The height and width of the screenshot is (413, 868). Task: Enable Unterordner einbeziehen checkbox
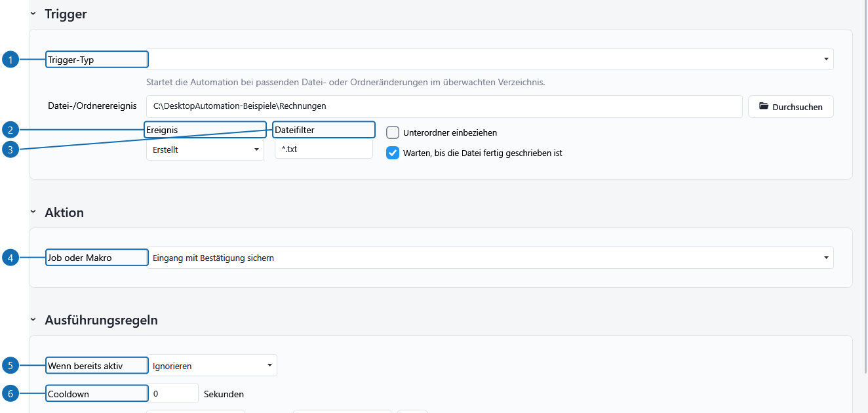(x=393, y=132)
